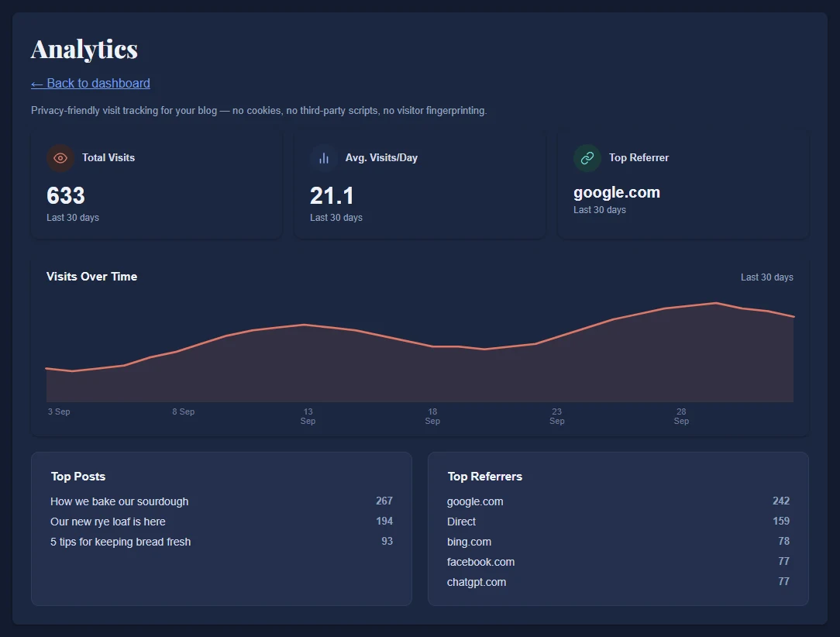This screenshot has height=637, width=840.
Task: Click the Top Posts heading
Action: coord(78,477)
